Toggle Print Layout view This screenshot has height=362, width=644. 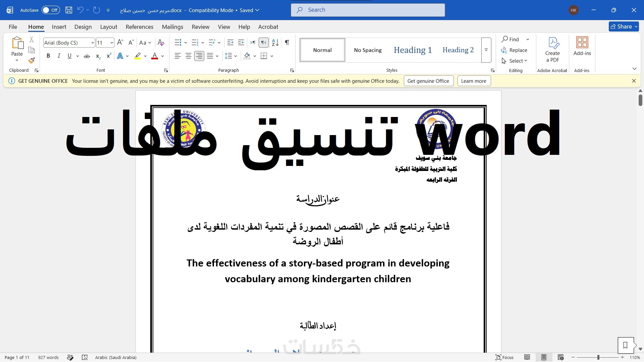click(544, 357)
